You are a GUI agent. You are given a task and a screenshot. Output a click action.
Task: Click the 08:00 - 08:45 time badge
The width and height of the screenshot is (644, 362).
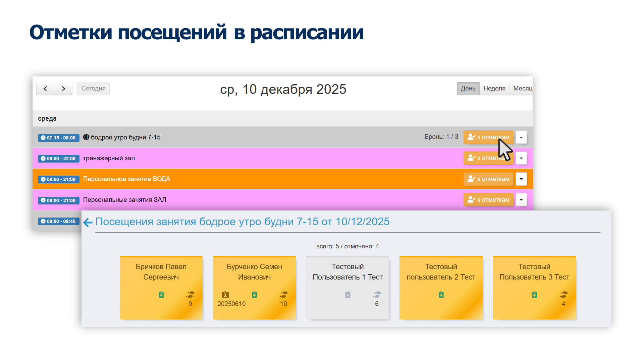(x=59, y=221)
